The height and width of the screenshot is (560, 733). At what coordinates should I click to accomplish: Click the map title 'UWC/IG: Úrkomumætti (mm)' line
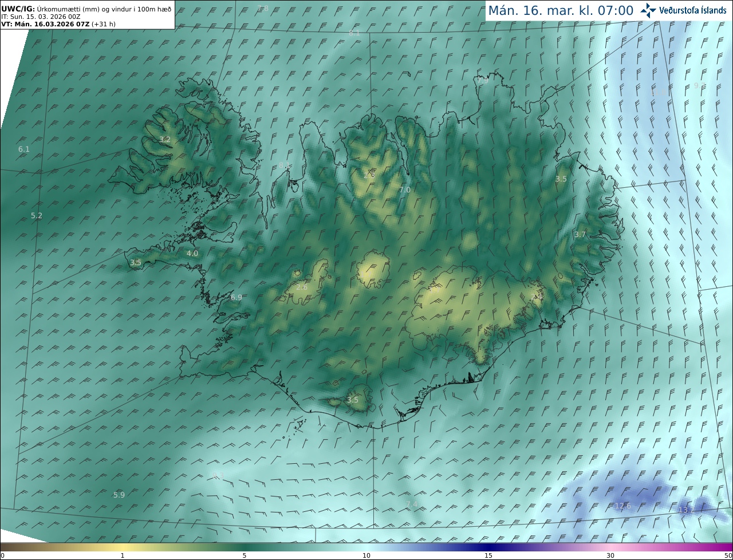coord(86,9)
